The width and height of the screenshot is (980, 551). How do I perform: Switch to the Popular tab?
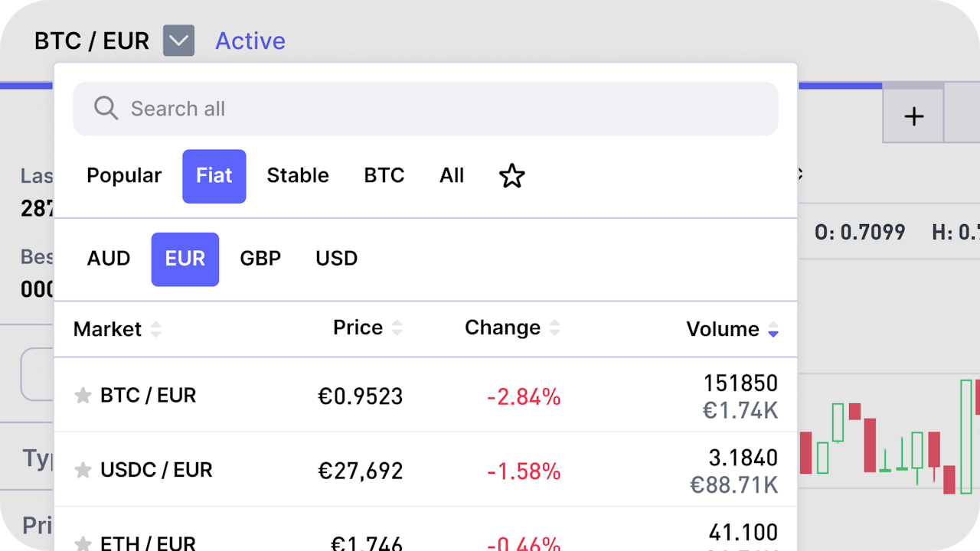124,176
